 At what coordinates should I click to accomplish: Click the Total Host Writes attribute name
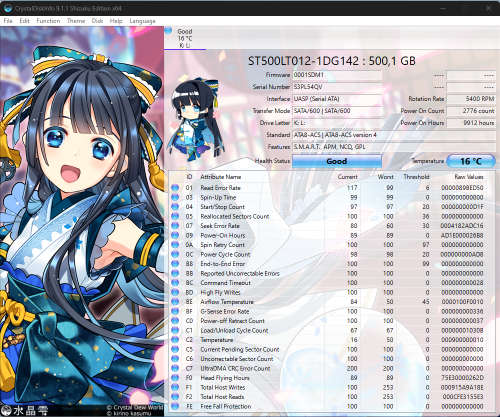223,387
